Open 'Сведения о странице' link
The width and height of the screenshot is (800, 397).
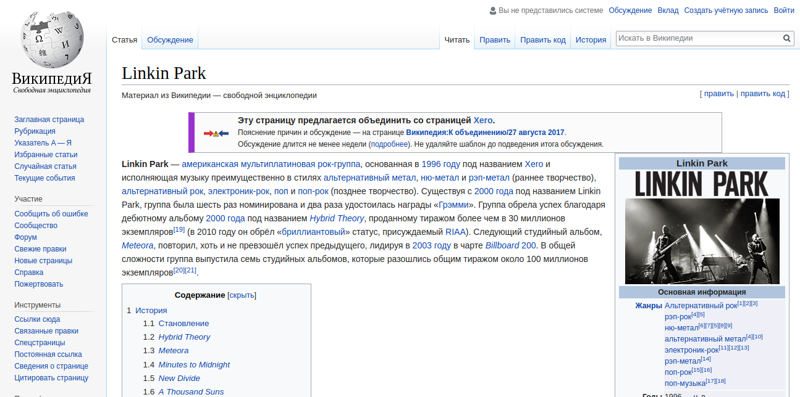(51, 366)
